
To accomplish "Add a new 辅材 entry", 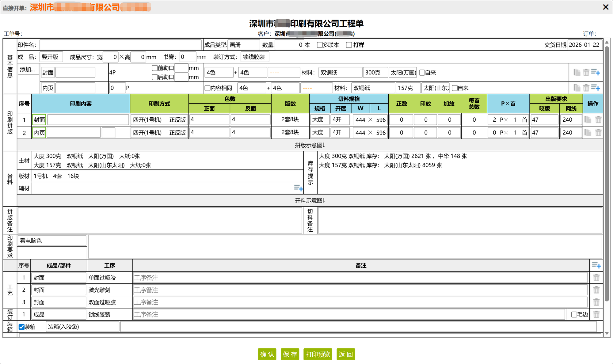I will pos(298,188).
